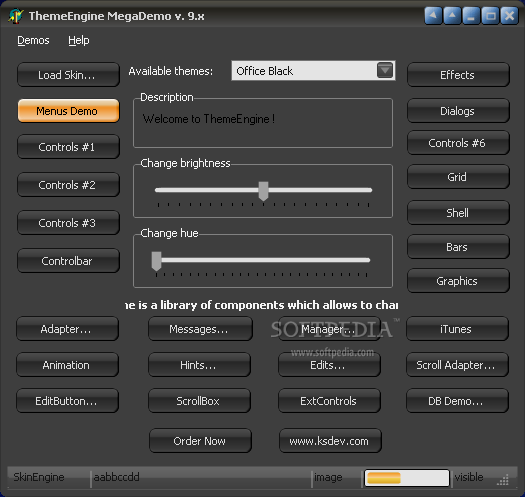Click the Adapter... button

67,329
